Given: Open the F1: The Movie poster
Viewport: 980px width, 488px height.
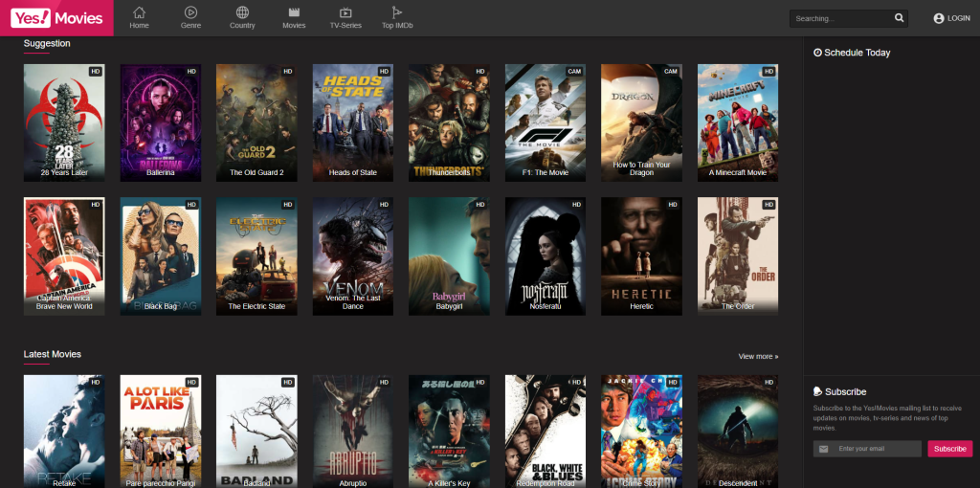Looking at the screenshot, I should [546, 123].
